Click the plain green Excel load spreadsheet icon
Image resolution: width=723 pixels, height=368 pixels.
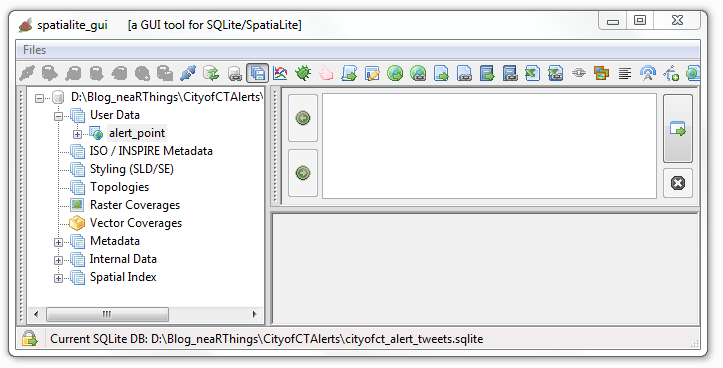pos(533,73)
